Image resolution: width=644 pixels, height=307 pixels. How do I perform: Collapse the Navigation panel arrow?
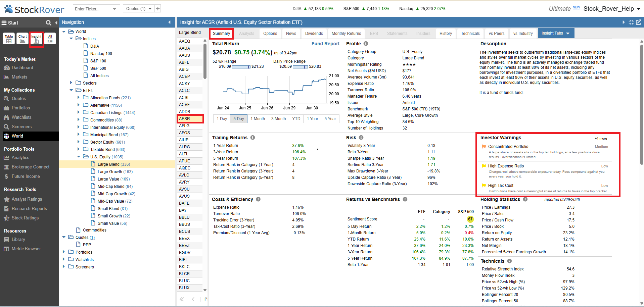169,22
